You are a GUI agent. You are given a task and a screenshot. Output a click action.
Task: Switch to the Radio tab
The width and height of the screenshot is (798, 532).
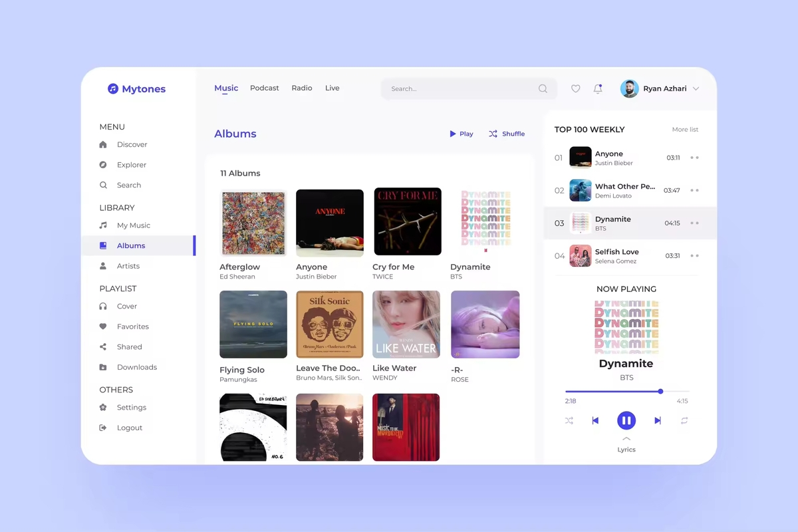coord(302,88)
